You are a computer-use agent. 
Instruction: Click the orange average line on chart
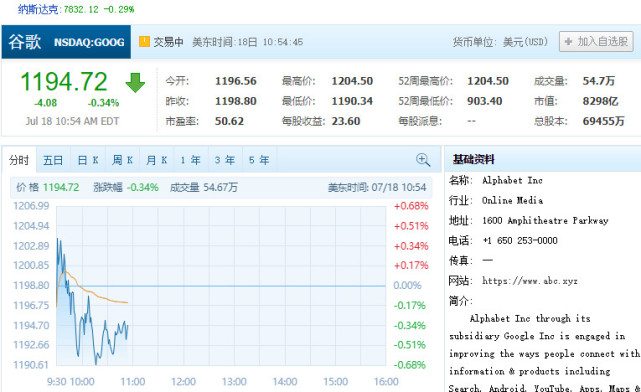pos(96,294)
